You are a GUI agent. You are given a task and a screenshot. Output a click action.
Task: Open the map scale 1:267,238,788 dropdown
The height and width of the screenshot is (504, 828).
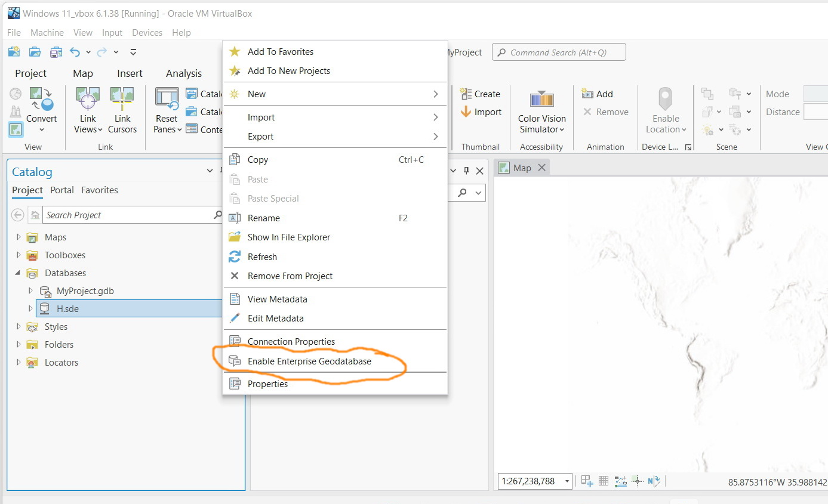pyautogui.click(x=567, y=481)
